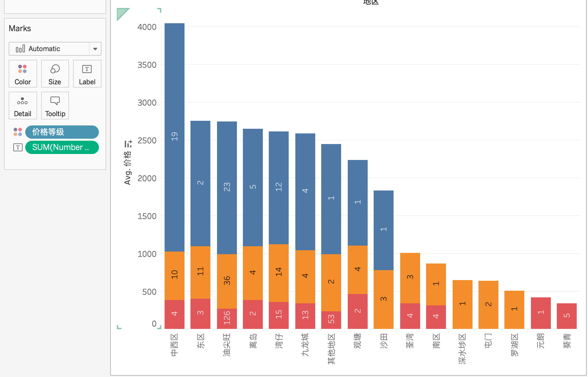Viewport: 588px width, 377px height.
Task: Click the Avg. 价格 axis title
Action: coord(128,168)
